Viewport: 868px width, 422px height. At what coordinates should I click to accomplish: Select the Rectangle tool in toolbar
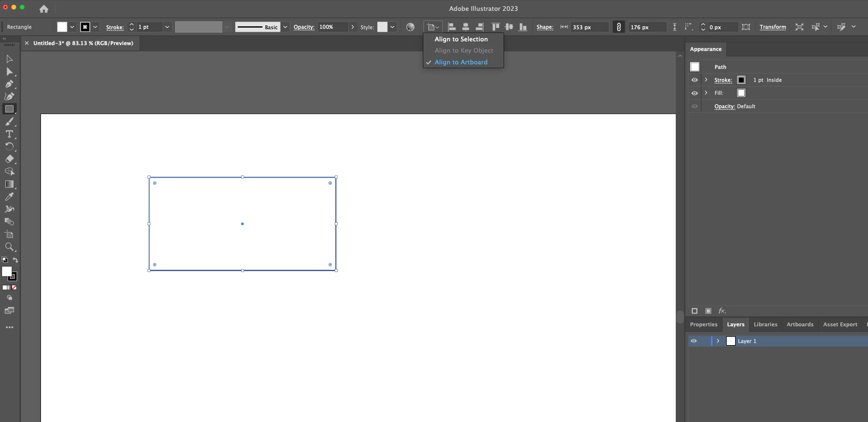click(9, 109)
